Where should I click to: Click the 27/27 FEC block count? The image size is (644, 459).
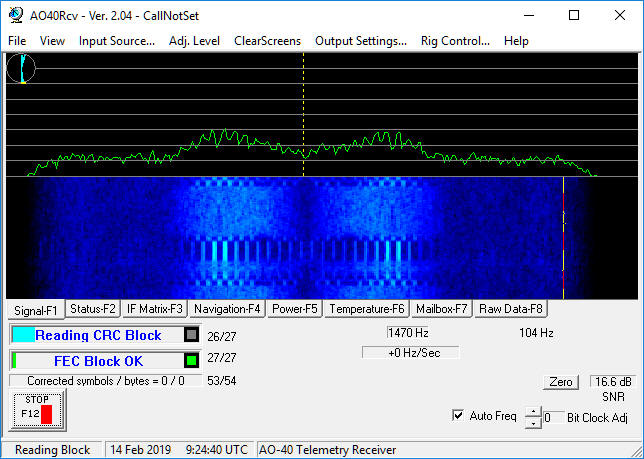point(222,358)
